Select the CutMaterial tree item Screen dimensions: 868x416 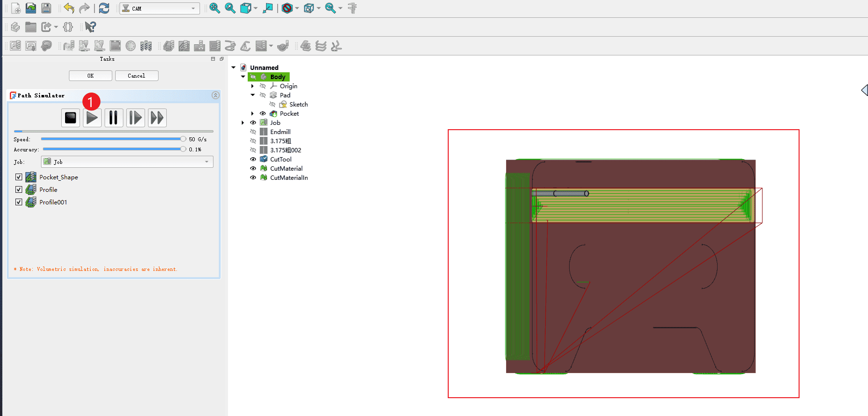[286, 168]
